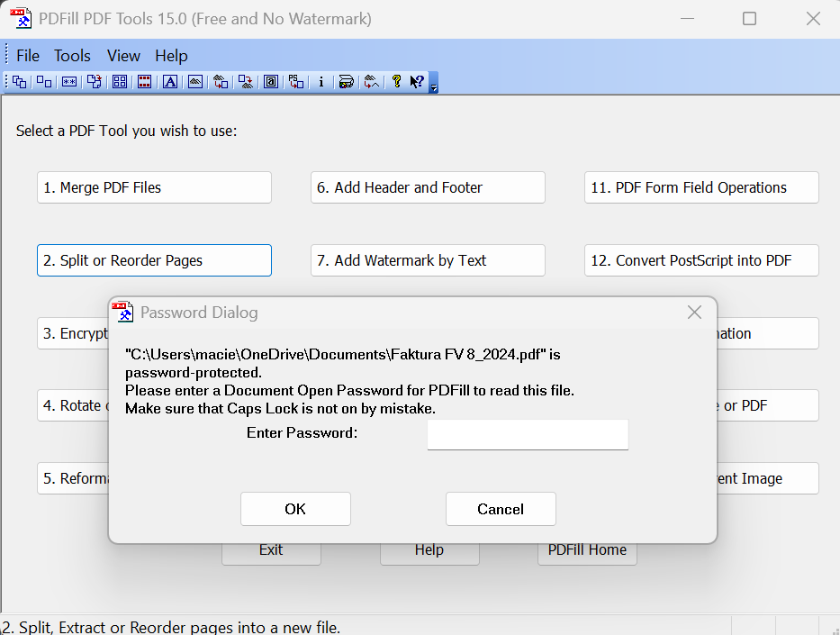The image size is (840, 635).
Task: Click the Split or Reorder toolbar icon
Action: point(44,82)
